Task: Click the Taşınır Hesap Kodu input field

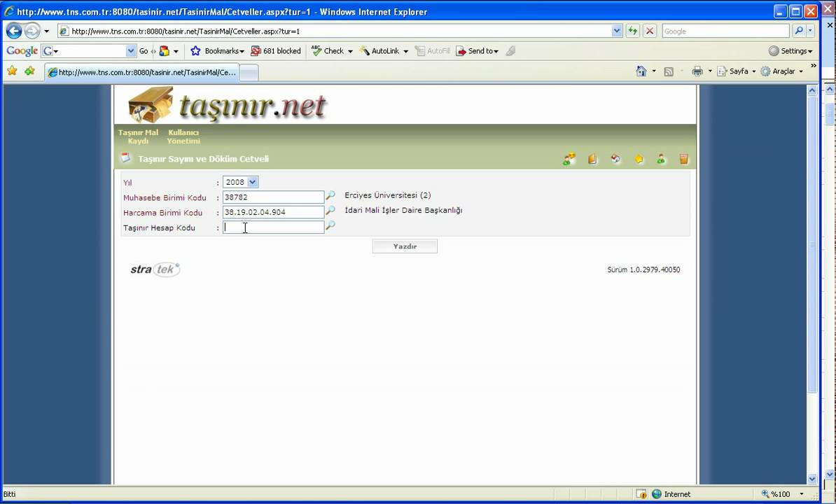Action: click(x=273, y=227)
